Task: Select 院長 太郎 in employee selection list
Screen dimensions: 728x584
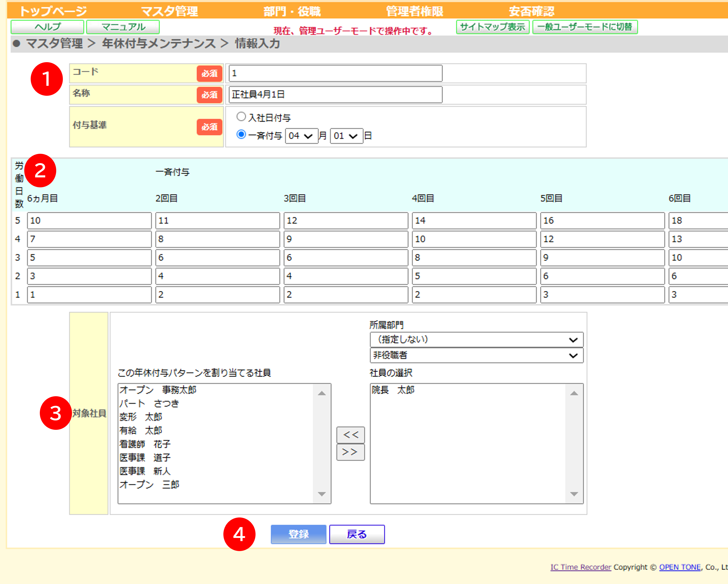Action: 393,390
